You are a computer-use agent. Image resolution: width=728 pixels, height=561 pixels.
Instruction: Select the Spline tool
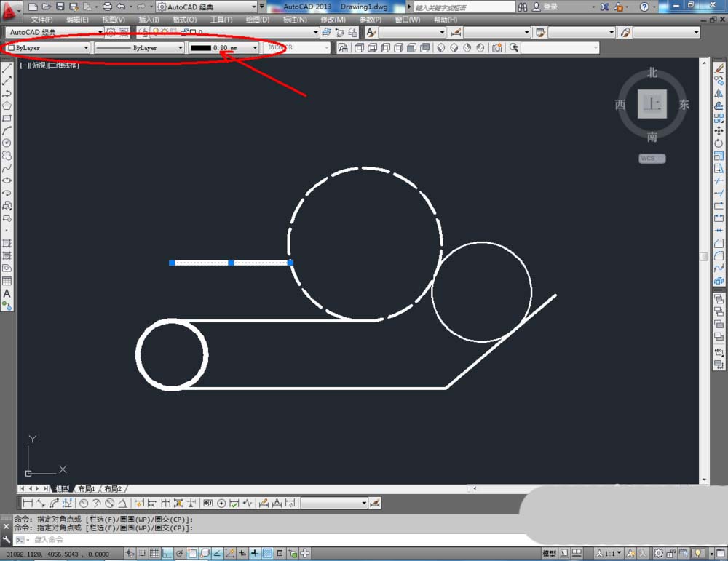[x=7, y=168]
